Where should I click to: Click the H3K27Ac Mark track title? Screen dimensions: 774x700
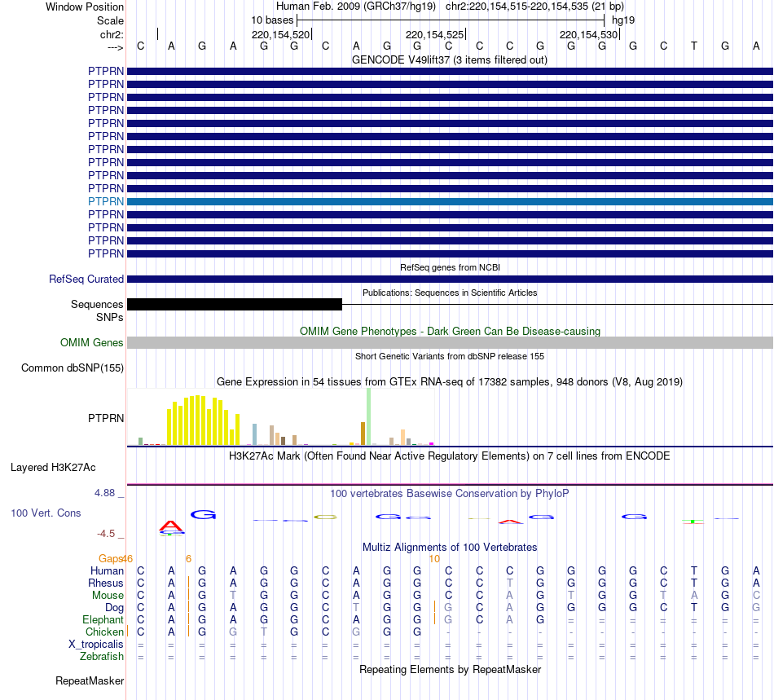pyautogui.click(x=450, y=456)
